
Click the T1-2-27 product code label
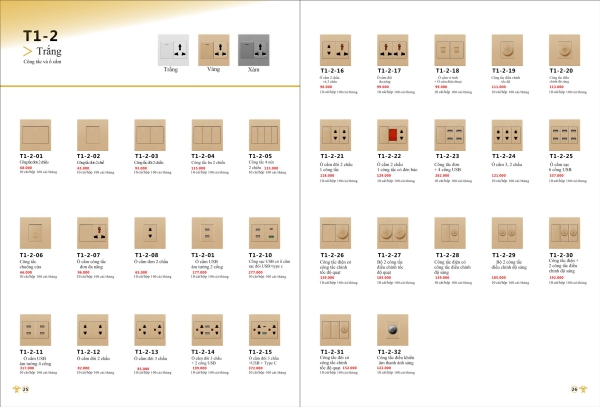(389, 255)
